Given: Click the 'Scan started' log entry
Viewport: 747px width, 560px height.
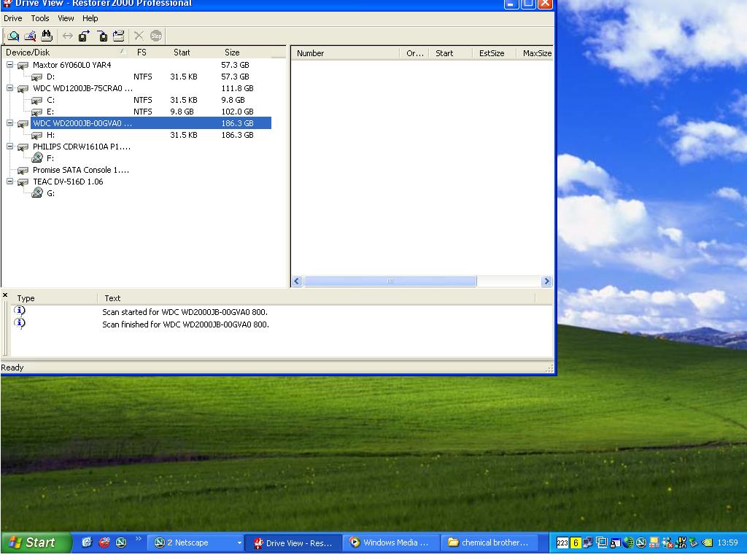Looking at the screenshot, I should pos(185,312).
